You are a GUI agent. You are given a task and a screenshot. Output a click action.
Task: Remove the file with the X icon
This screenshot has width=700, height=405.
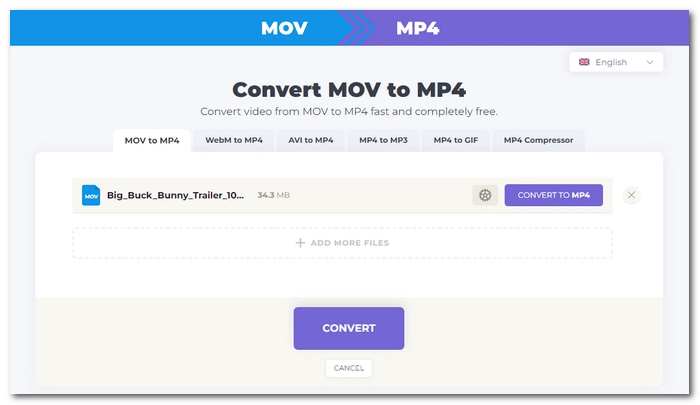[x=631, y=195]
